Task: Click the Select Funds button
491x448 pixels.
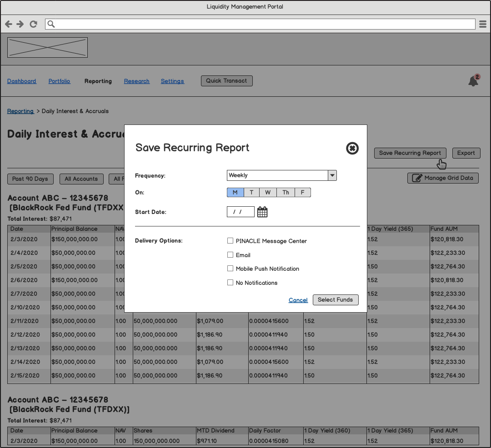Action: 336,300
